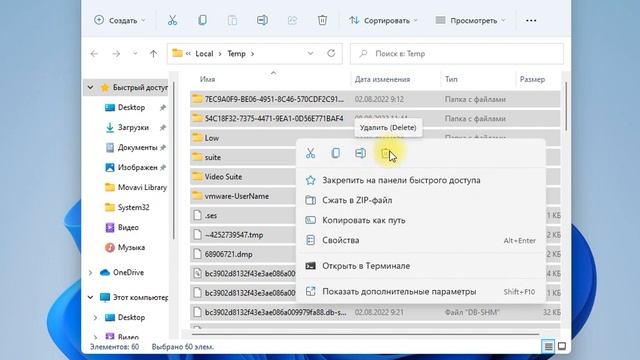
Task: Click Delete icon in the context menu
Action: (385, 153)
